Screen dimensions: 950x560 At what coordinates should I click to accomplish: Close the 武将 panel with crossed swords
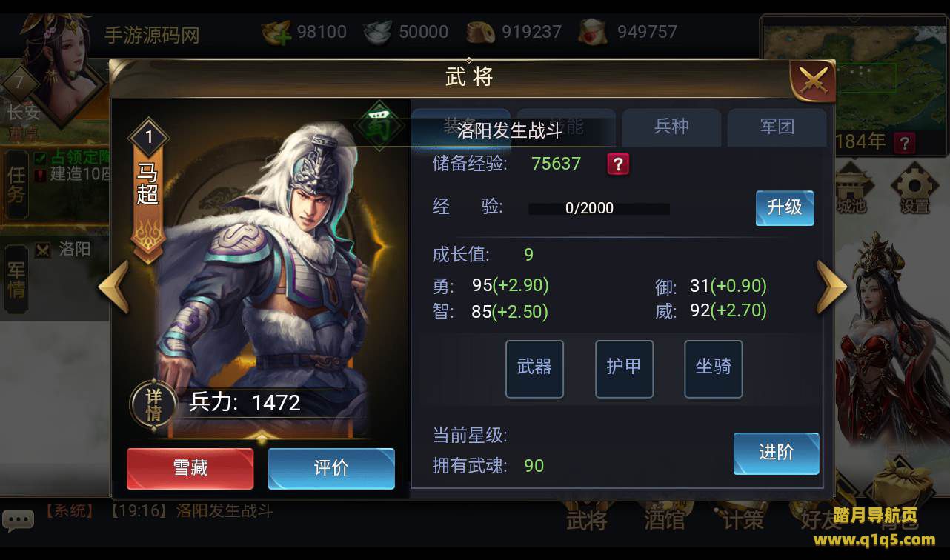click(x=813, y=81)
